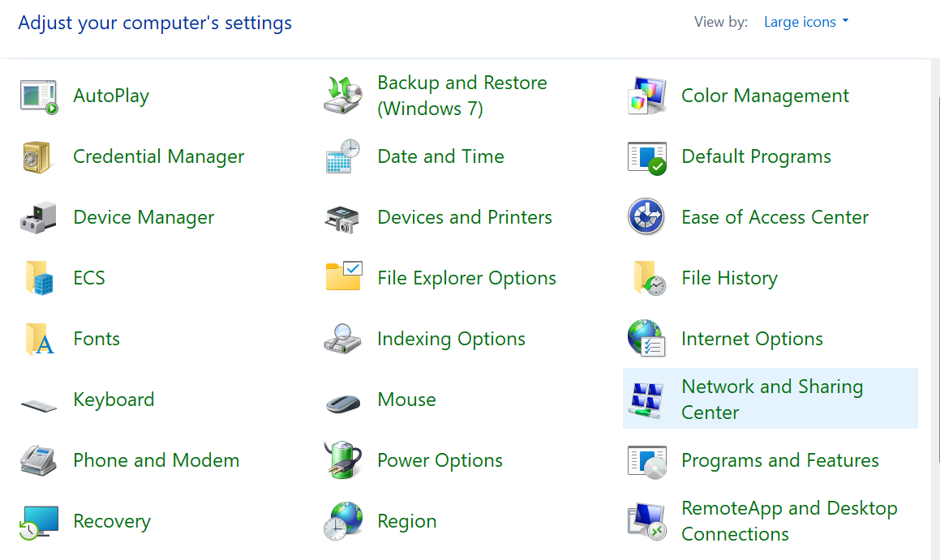Click the Internet Options globe icon
This screenshot has height=560, width=940.
pyautogui.click(x=646, y=338)
